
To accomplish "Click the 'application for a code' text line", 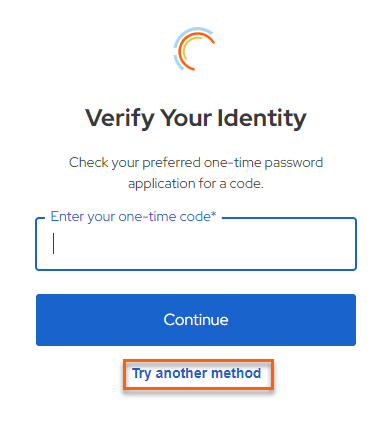I will [x=196, y=184].
